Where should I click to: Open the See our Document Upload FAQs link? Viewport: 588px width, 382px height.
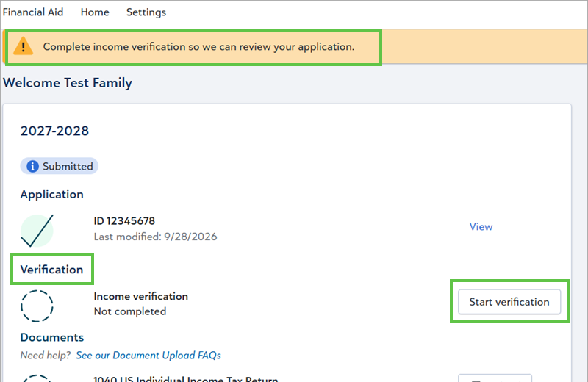pyautogui.click(x=148, y=355)
